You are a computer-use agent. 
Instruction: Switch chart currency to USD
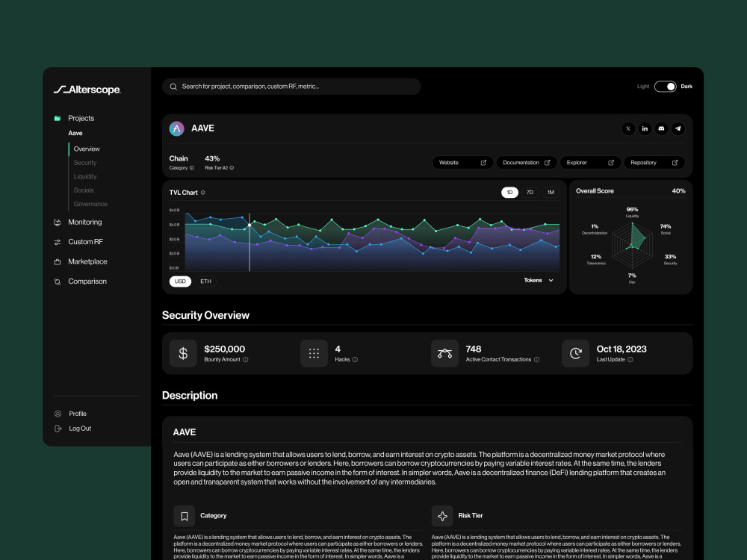[180, 281]
